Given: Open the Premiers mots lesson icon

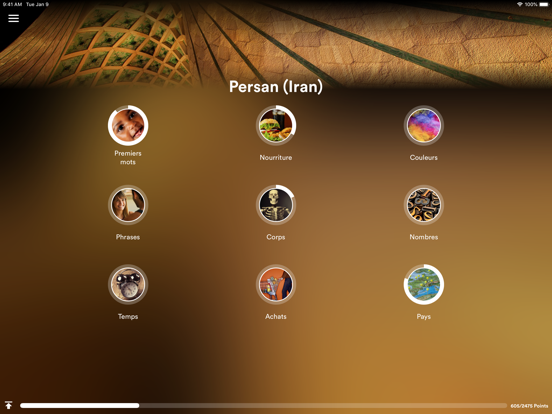Looking at the screenshot, I should [x=128, y=125].
